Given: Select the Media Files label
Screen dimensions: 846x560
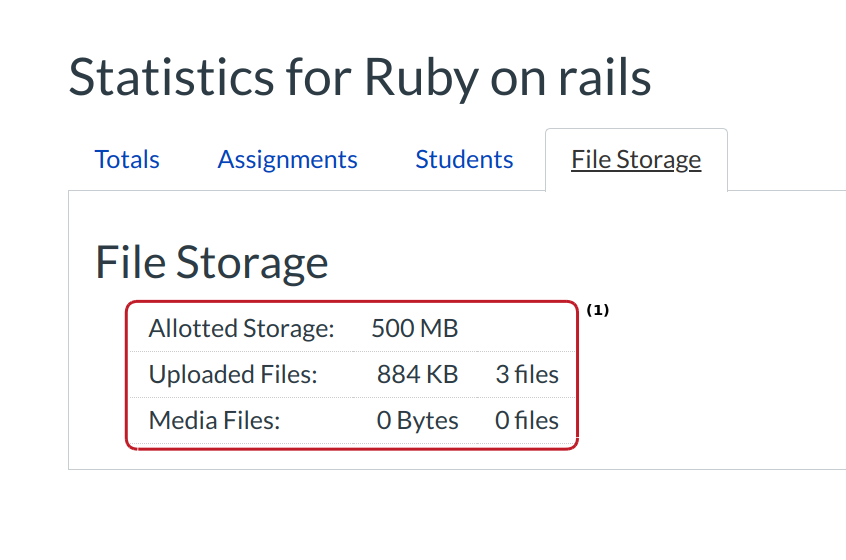Looking at the screenshot, I should tap(214, 421).
